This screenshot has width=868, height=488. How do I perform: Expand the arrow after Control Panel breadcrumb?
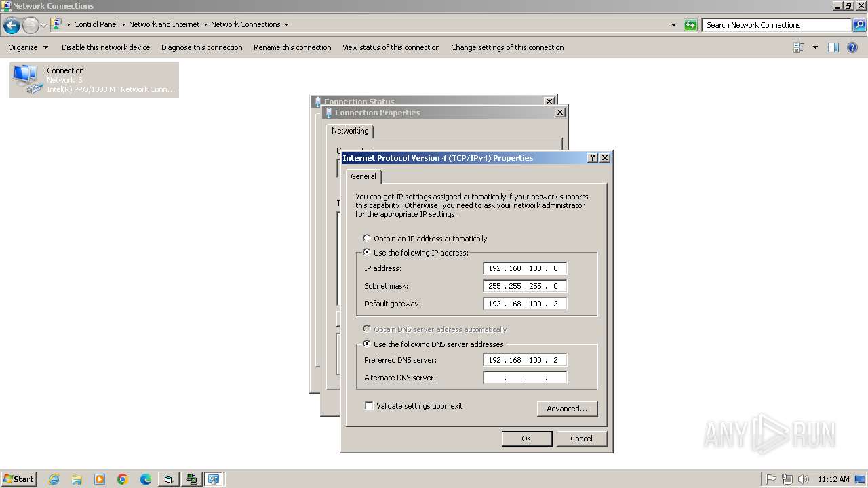123,24
